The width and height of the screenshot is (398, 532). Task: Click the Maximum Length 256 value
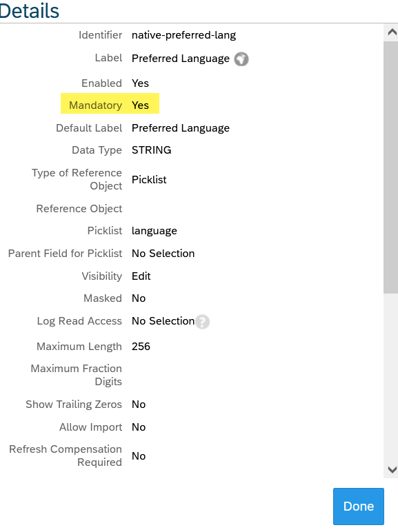[141, 347]
